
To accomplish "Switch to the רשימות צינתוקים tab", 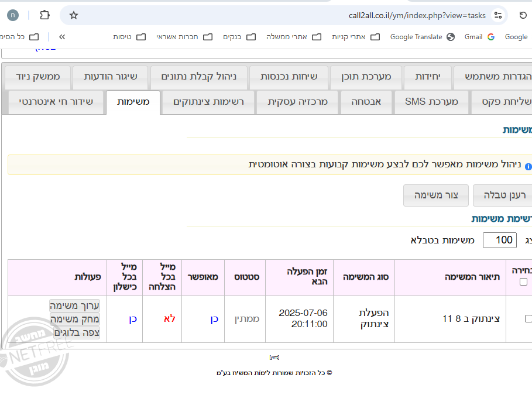I will 208,102.
